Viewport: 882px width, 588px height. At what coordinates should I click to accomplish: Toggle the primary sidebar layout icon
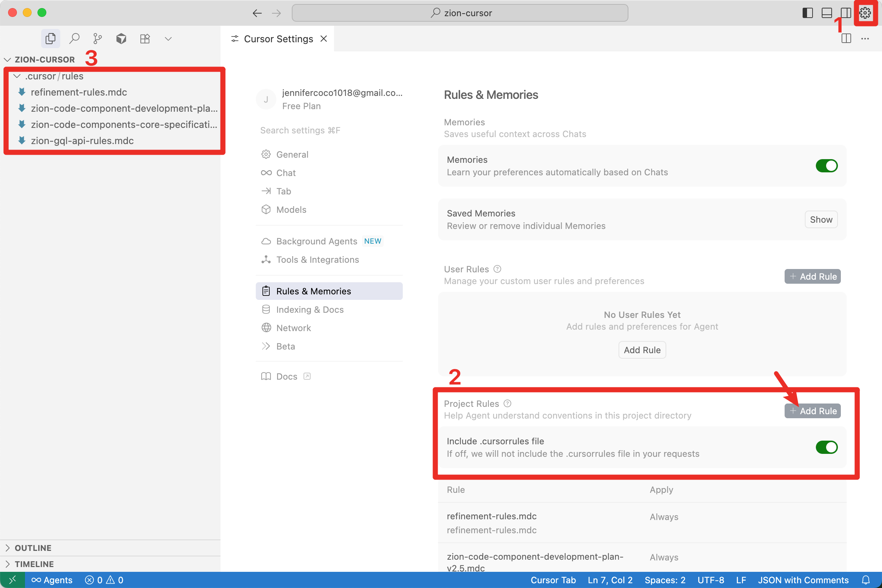(x=807, y=13)
